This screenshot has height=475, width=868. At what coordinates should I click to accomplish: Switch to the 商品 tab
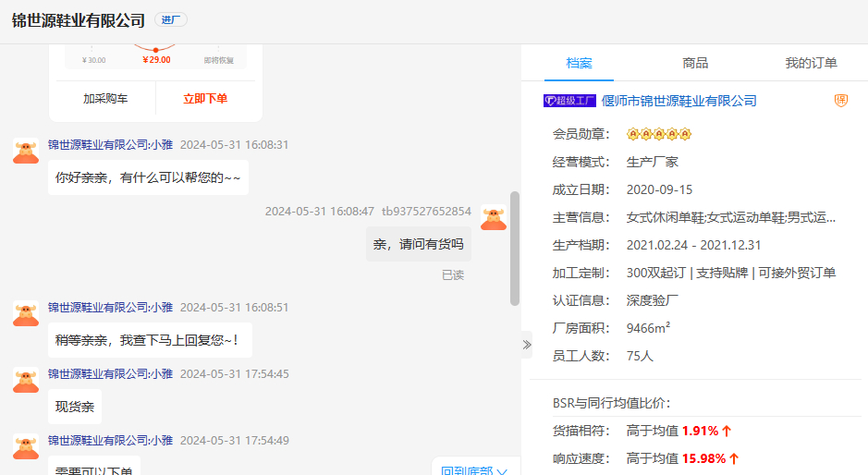tap(695, 63)
